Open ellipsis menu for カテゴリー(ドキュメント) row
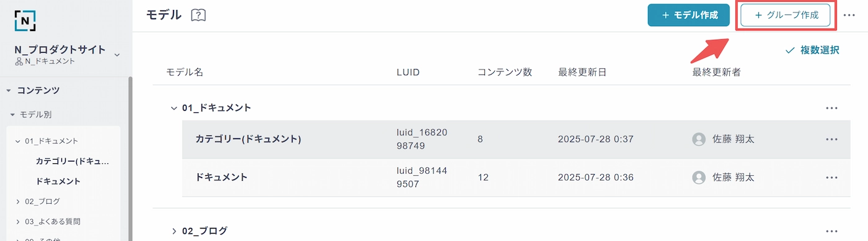The height and width of the screenshot is (241, 868). pyautogui.click(x=832, y=139)
